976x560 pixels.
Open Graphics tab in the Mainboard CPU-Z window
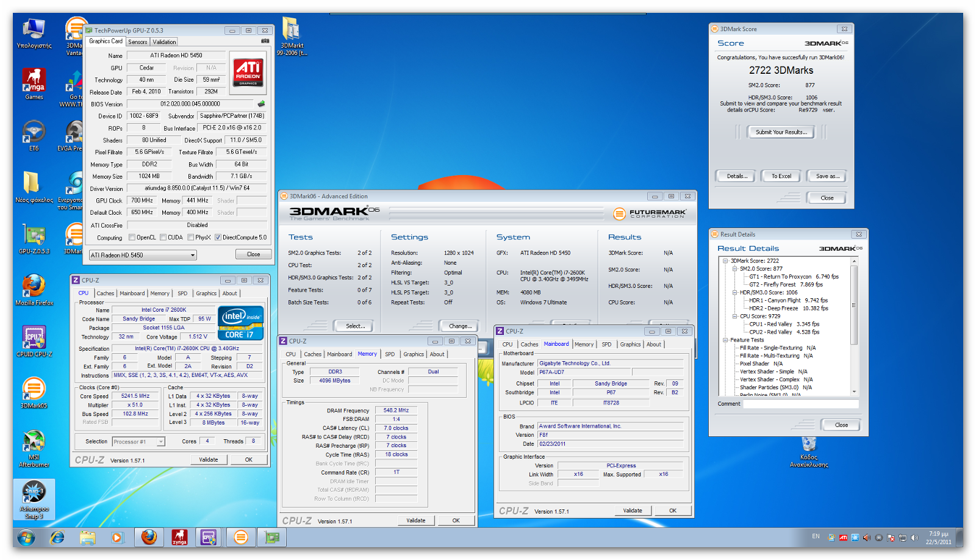[630, 345]
